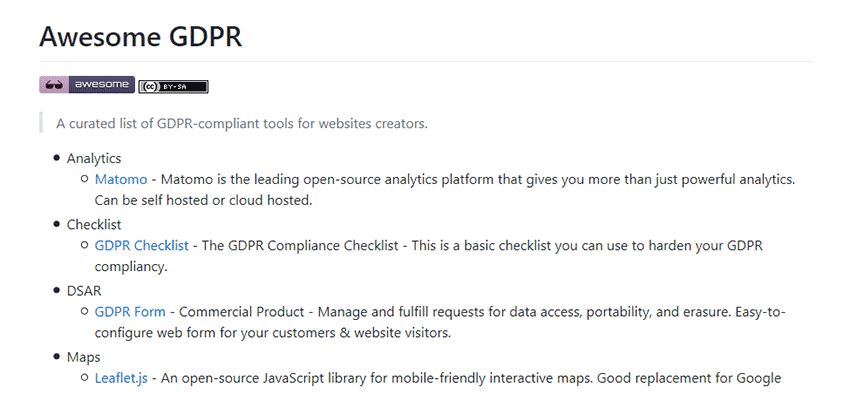Screen dimensions: 850x400
Task: Click the hollow bullet beside Matomo
Action: click(84, 179)
